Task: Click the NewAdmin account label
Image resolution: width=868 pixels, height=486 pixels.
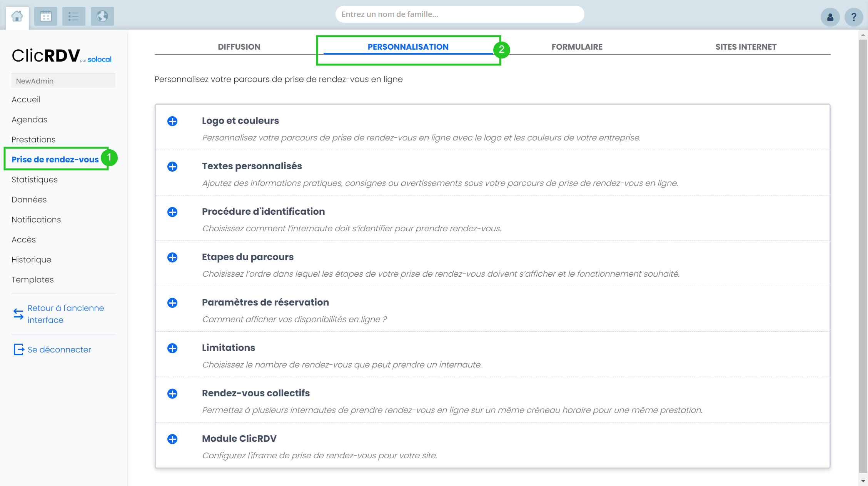Action: [x=63, y=81]
